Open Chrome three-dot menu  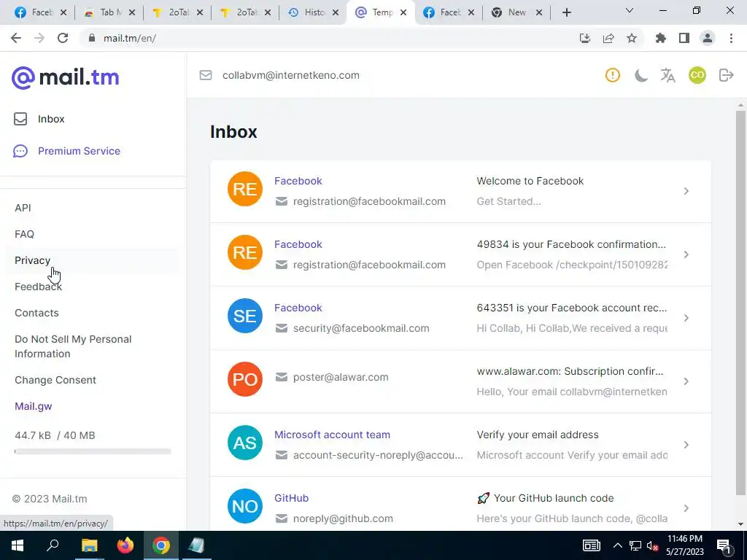point(731,38)
